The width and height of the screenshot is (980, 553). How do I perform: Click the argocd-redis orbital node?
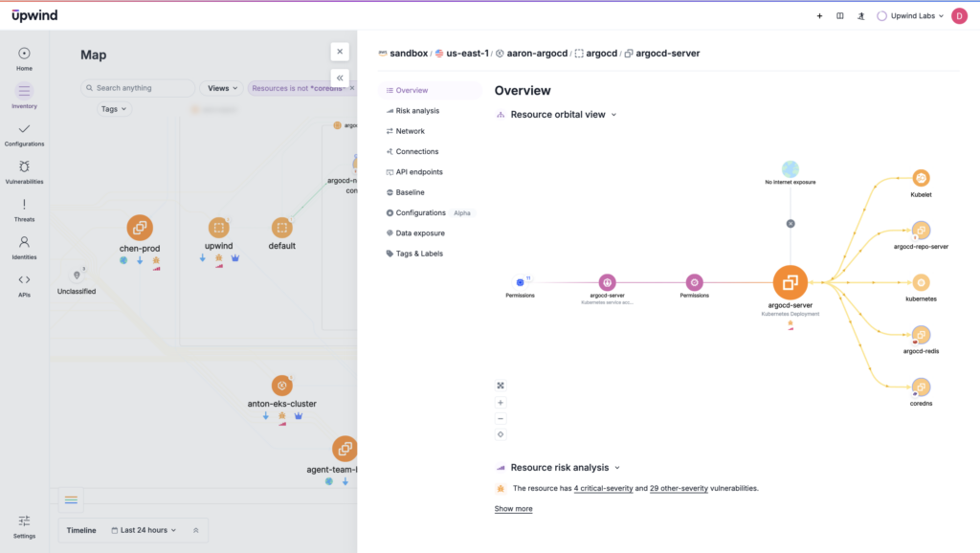(x=921, y=335)
